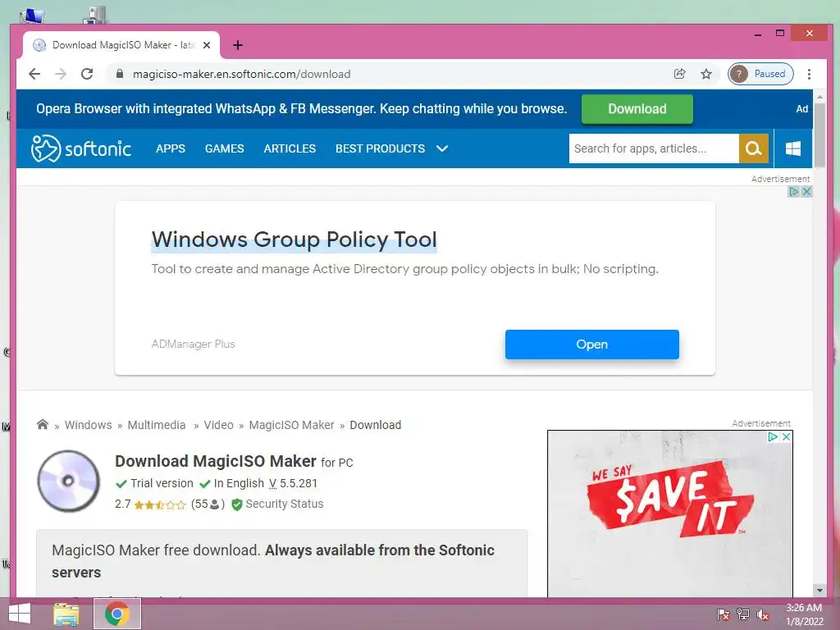Select the Download MagicISO Maker tab
The height and width of the screenshot is (630, 840).
point(121,46)
